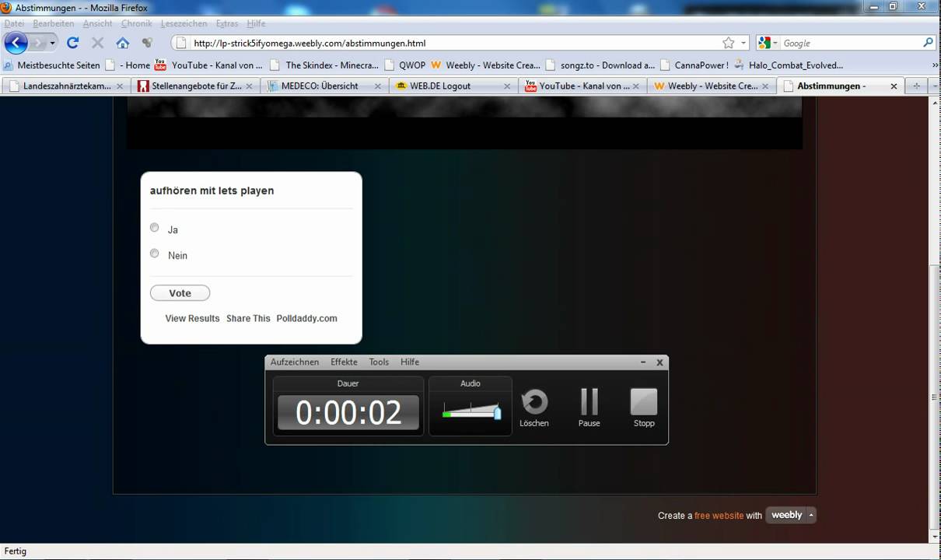Switch to the Landeszahnärztekam... tab

(66, 86)
